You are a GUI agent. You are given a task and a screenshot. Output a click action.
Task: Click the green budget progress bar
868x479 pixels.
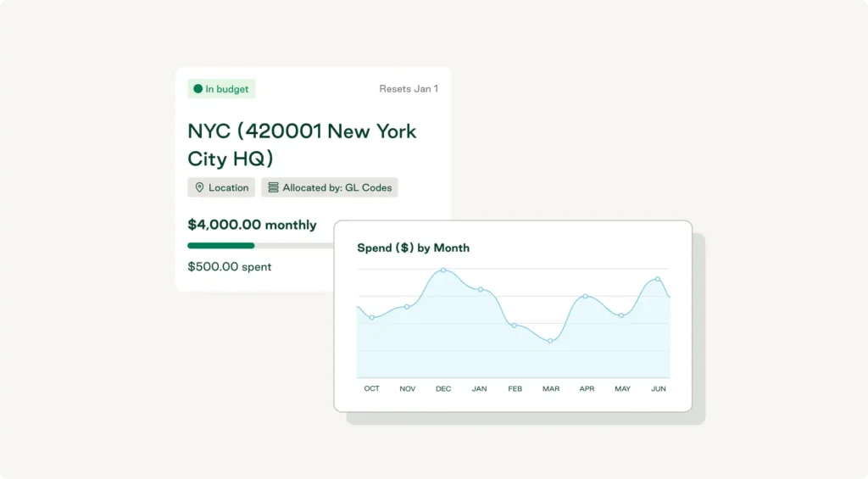point(221,245)
